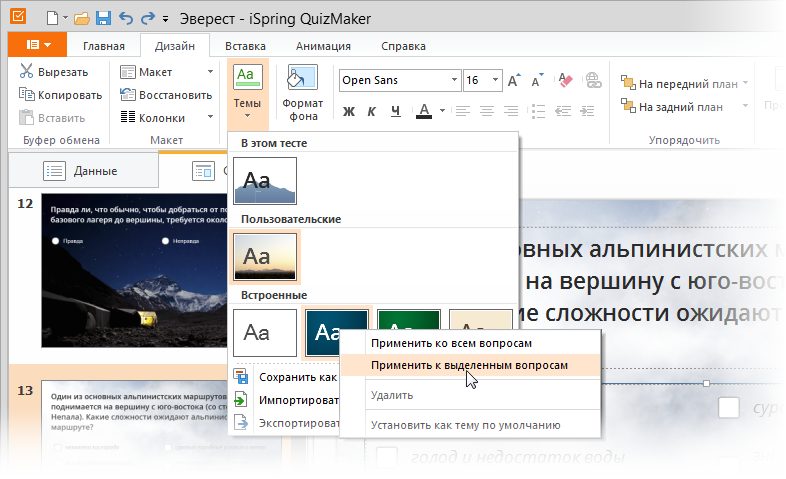786x479 pixels.
Task: Align text left
Action: pyautogui.click(x=463, y=111)
